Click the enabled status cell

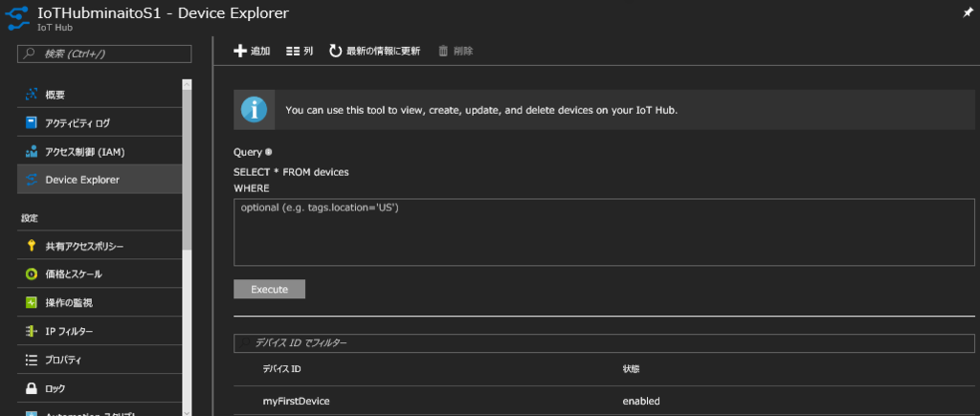point(640,401)
